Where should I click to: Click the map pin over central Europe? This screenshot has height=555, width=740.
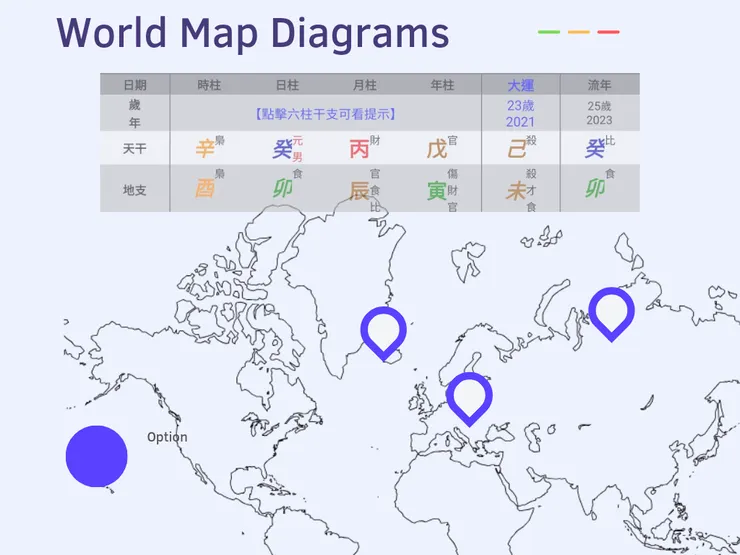[x=469, y=399]
